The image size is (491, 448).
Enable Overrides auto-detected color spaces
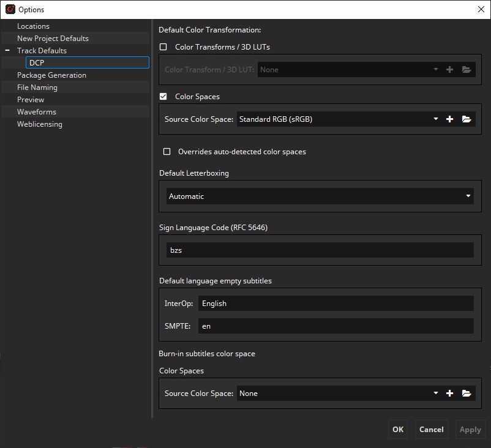coord(167,152)
